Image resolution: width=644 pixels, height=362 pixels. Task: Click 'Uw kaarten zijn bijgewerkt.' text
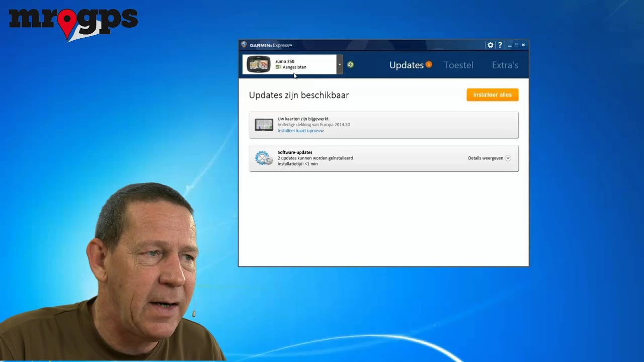tap(303, 119)
